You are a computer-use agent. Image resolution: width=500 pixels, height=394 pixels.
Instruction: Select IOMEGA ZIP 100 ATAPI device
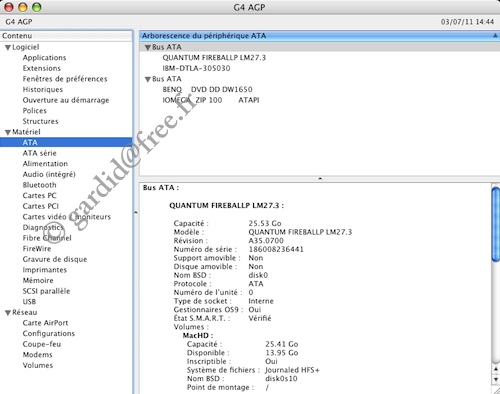[211, 100]
